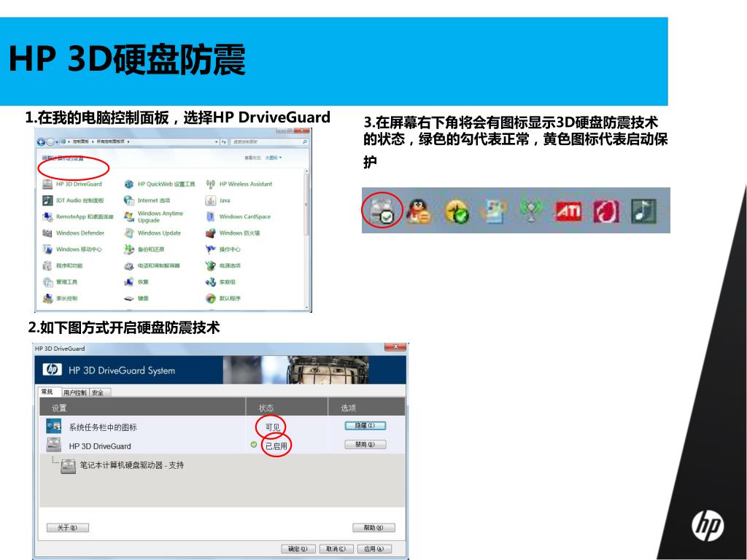Image resolution: width=747 pixels, height=560 pixels.
Task: Click the 确定(O) button
Action: [298, 548]
